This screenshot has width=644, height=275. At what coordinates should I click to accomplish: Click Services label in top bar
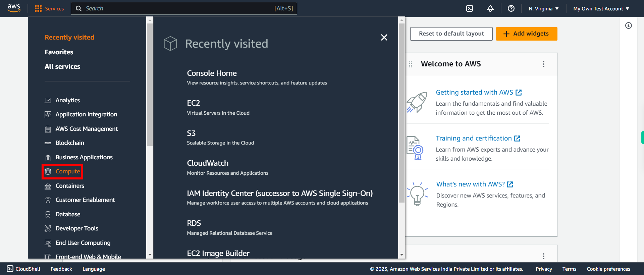tap(54, 9)
